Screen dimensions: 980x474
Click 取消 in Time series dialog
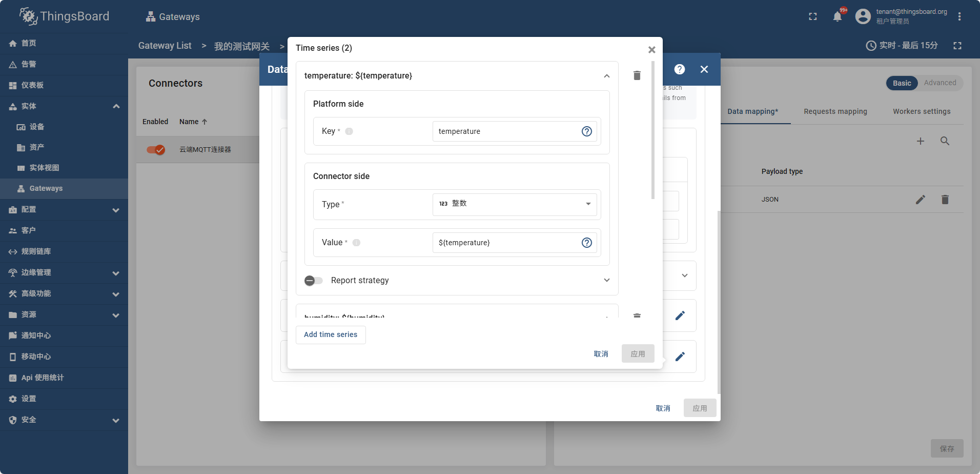pyautogui.click(x=601, y=354)
